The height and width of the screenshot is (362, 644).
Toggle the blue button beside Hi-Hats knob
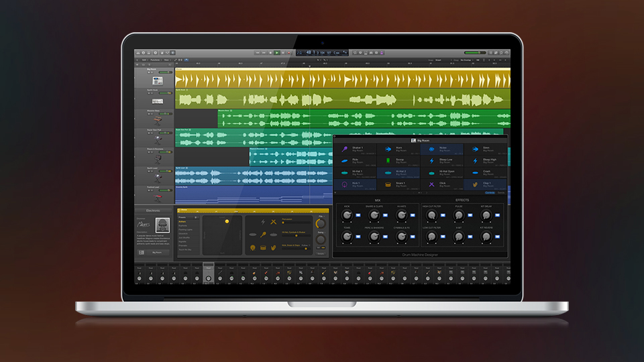click(413, 215)
